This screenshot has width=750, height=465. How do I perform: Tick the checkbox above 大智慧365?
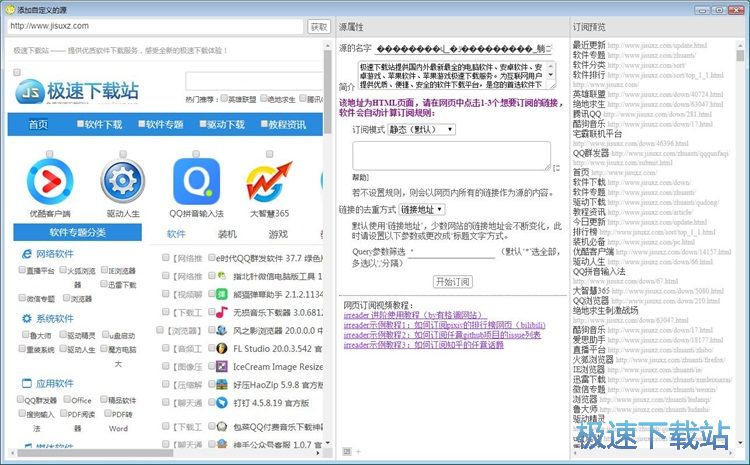click(x=269, y=154)
